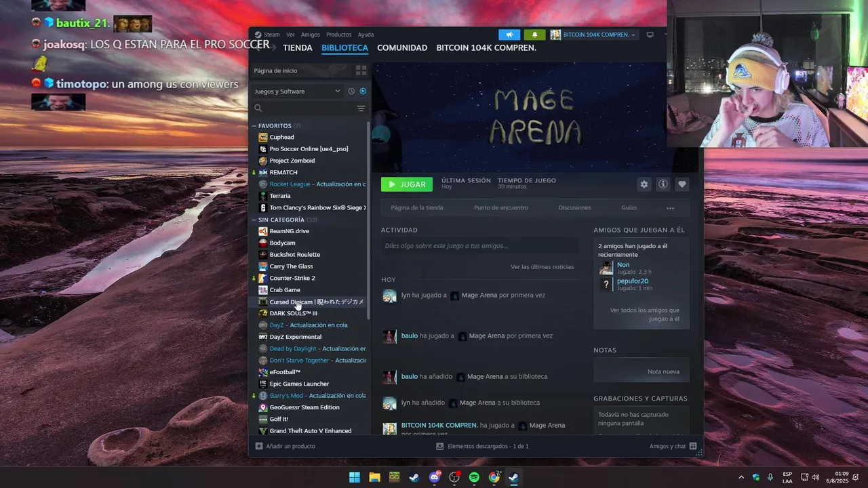Open the Ayuda menu

pyautogui.click(x=366, y=35)
